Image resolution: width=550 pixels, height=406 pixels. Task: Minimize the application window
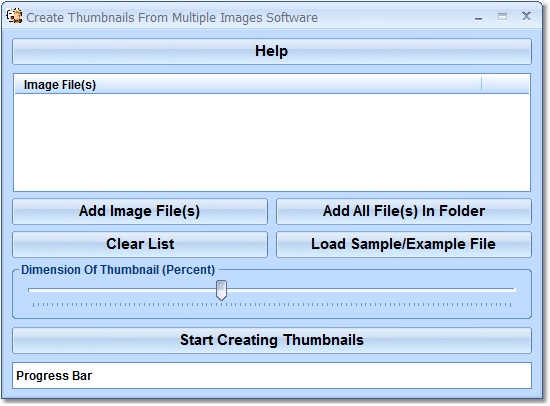coord(478,17)
